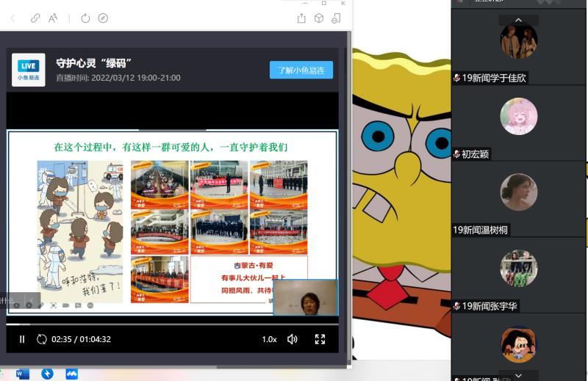
Task: Select participant 初宏颖 pink avatar
Action: [519, 117]
